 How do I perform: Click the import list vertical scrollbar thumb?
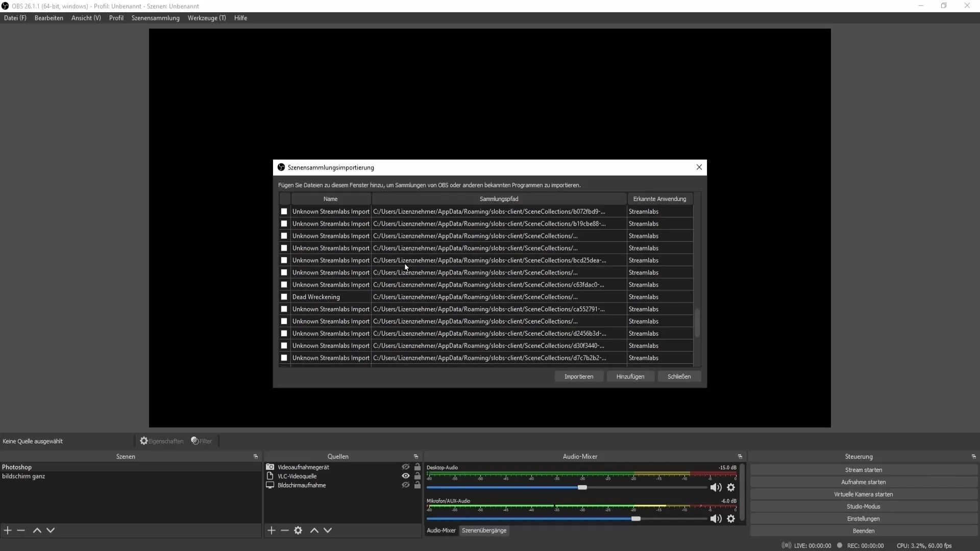697,323
